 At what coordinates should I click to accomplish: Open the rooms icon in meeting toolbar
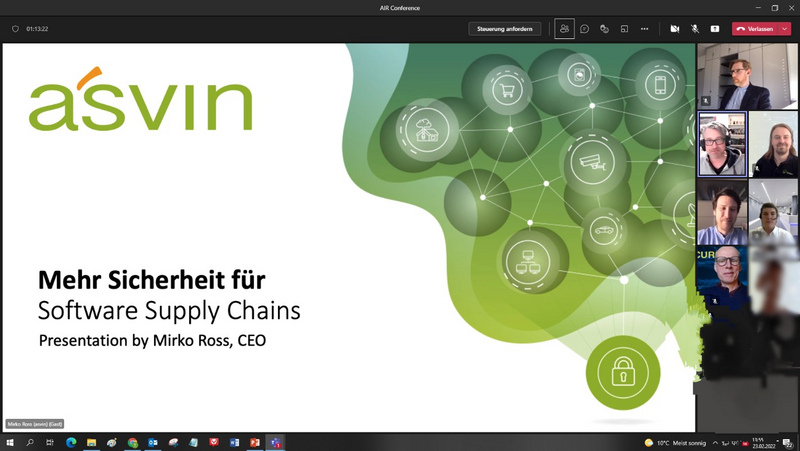(x=624, y=29)
